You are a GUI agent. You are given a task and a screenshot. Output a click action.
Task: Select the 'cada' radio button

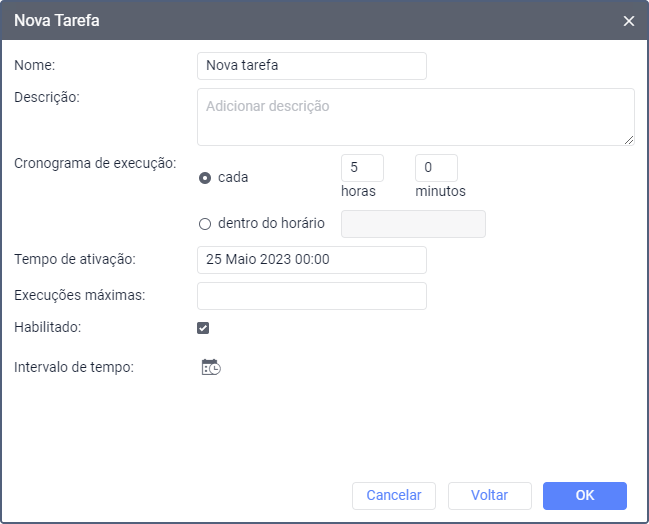(205, 178)
